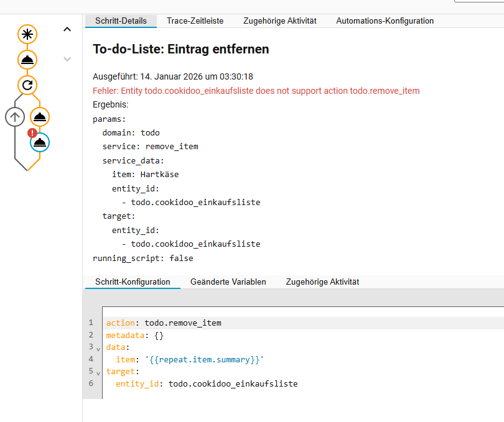This screenshot has width=504, height=422.
Task: Select the orange action node inside repeat loop
Action: point(40,117)
